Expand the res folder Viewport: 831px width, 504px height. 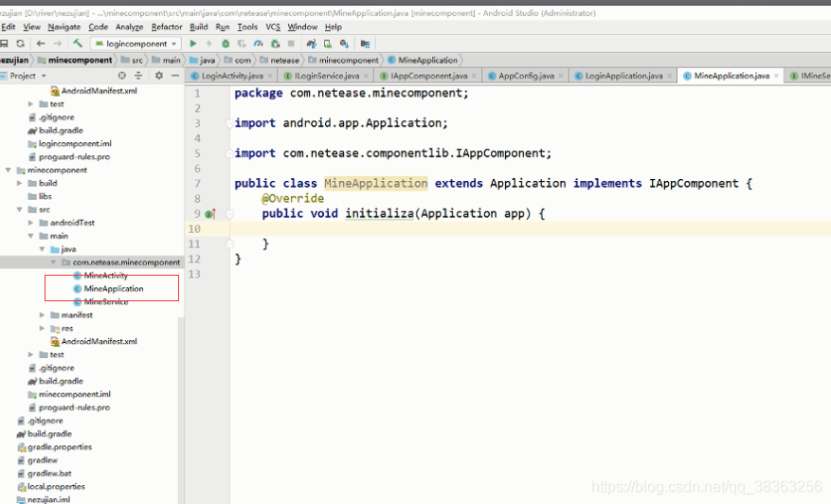click(42, 328)
